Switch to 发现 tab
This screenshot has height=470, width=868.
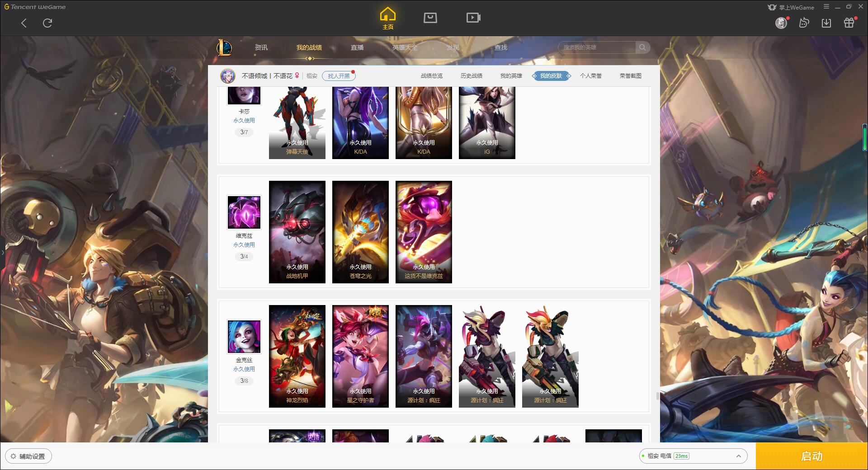click(453, 47)
